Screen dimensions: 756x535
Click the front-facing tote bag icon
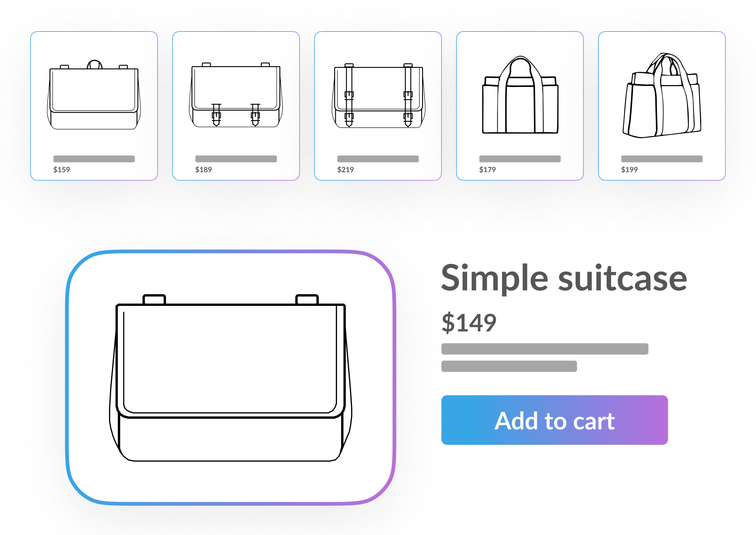[x=520, y=95]
